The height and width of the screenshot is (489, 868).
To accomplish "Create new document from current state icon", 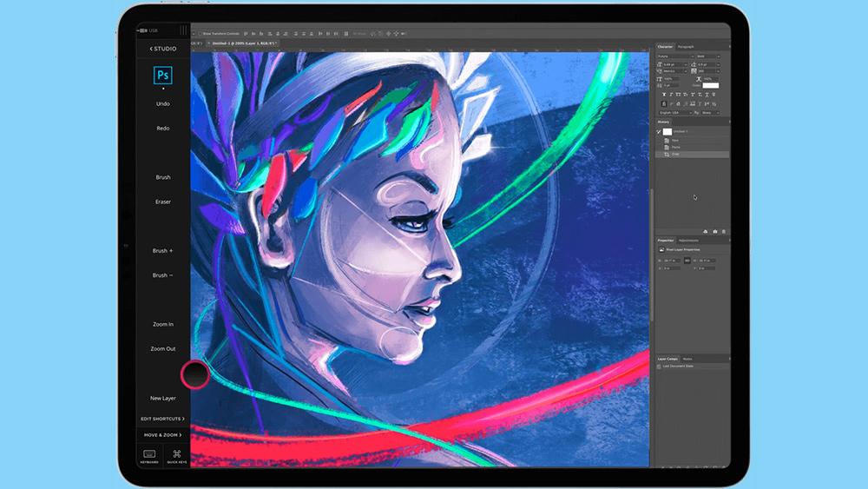I will 705,232.
